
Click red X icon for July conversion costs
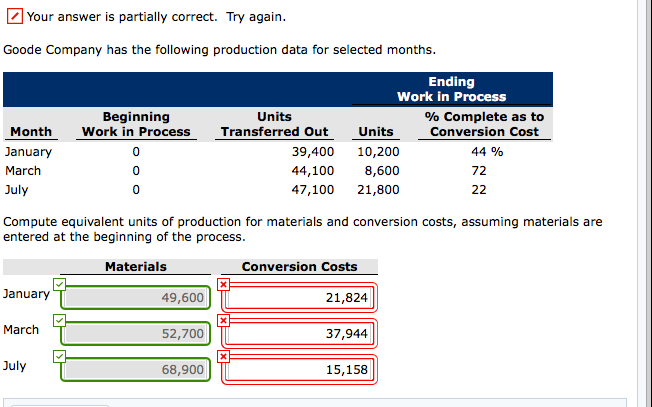click(224, 357)
